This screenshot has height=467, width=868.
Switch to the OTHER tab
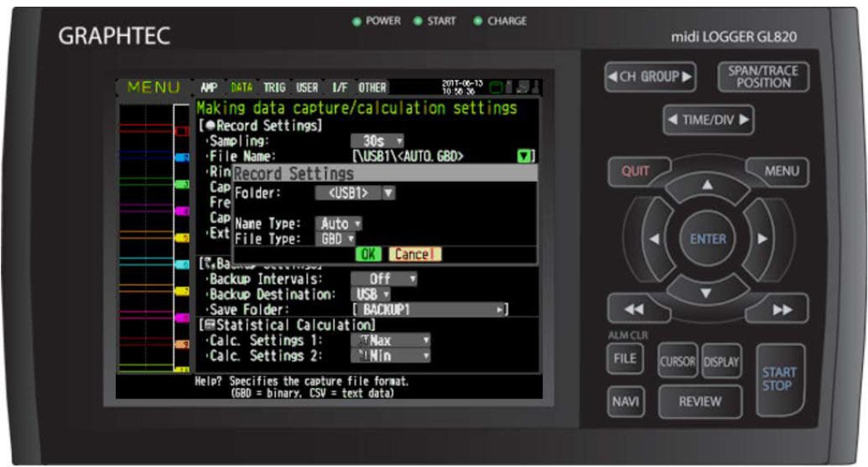[372, 87]
